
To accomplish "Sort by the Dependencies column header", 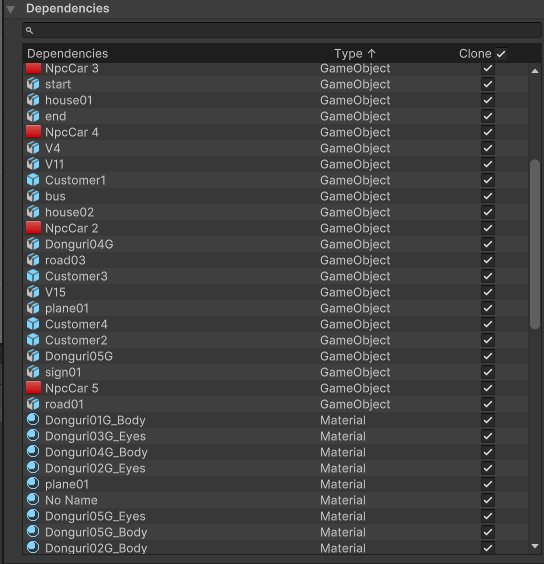I will (68, 54).
